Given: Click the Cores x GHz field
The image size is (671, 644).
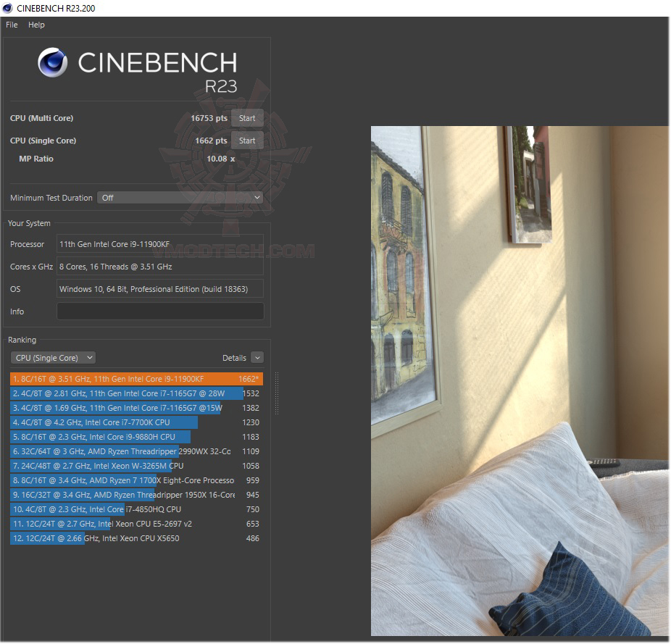Looking at the screenshot, I should tap(160, 267).
